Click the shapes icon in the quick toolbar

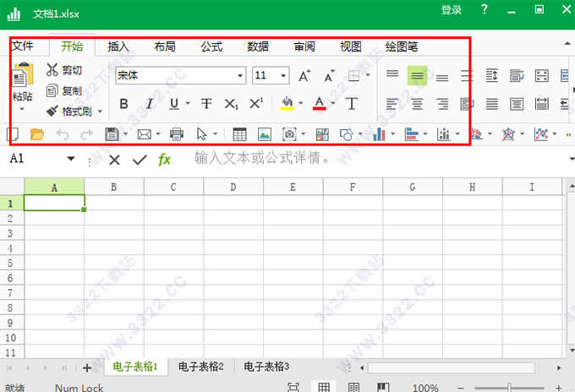(347, 134)
